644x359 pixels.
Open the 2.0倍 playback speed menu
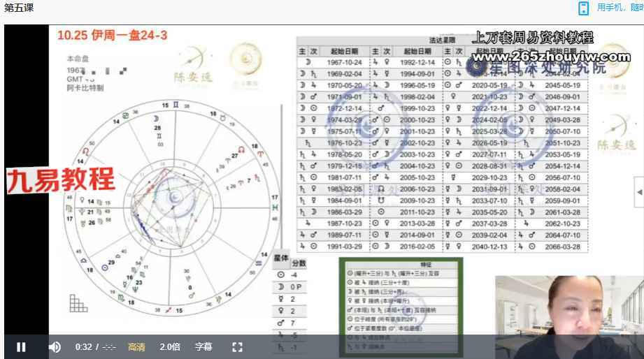[170, 346]
